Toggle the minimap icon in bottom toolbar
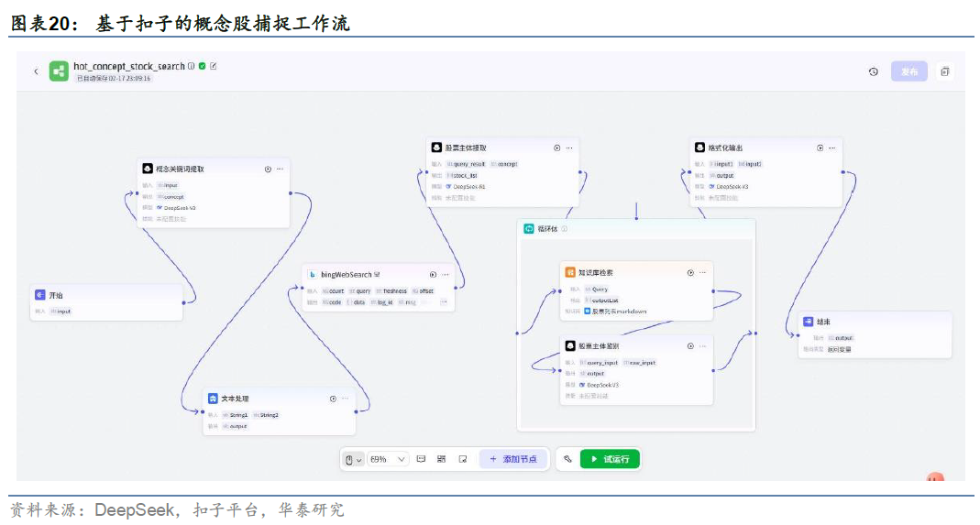This screenshot has height=525, width=980. [463, 459]
